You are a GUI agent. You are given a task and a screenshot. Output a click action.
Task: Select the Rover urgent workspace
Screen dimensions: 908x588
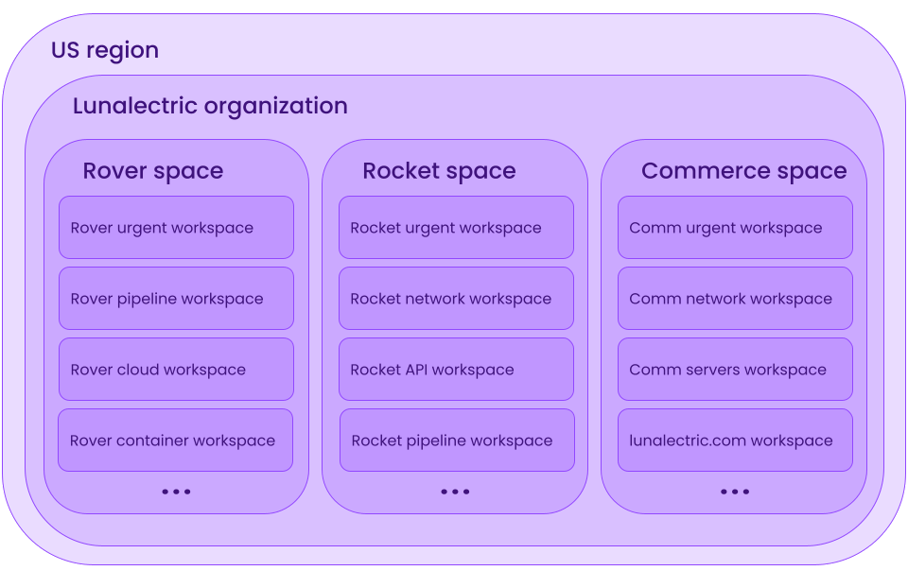click(x=176, y=227)
